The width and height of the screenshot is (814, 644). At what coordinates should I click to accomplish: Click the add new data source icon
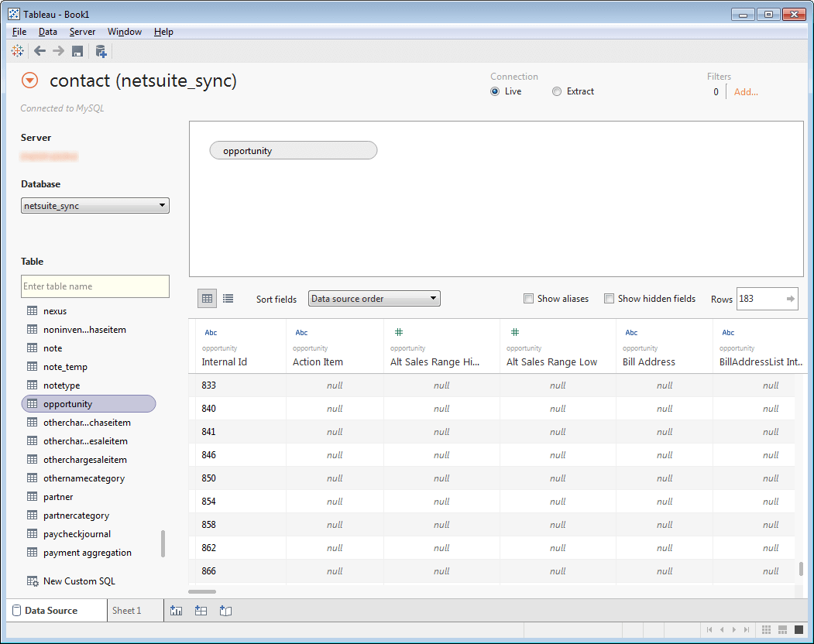coord(101,51)
